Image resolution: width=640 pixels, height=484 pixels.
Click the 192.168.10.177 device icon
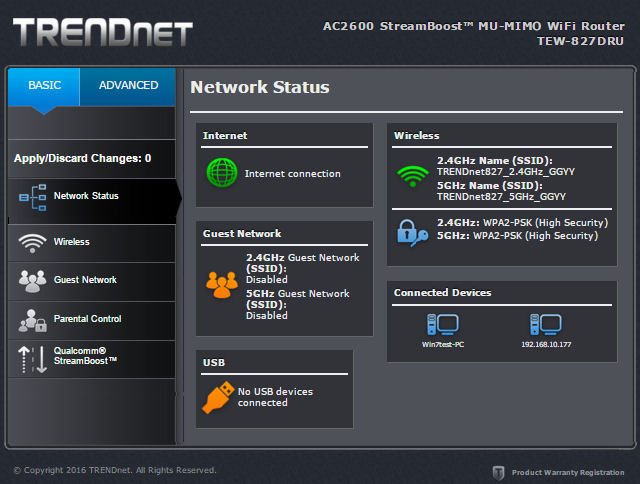(x=546, y=324)
